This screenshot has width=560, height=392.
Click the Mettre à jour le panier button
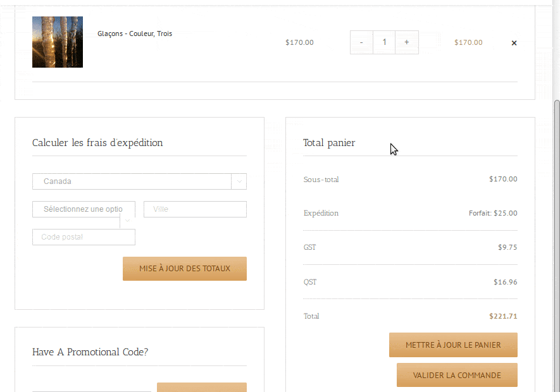[453, 345]
